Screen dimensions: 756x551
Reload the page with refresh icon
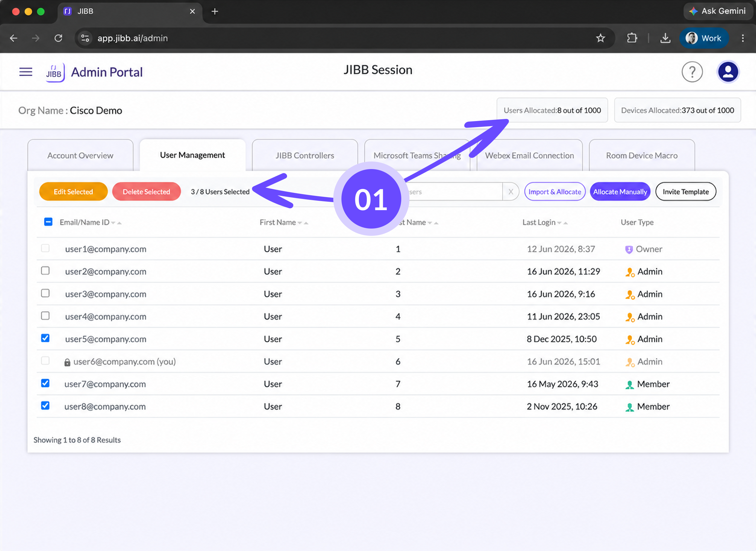tap(58, 38)
